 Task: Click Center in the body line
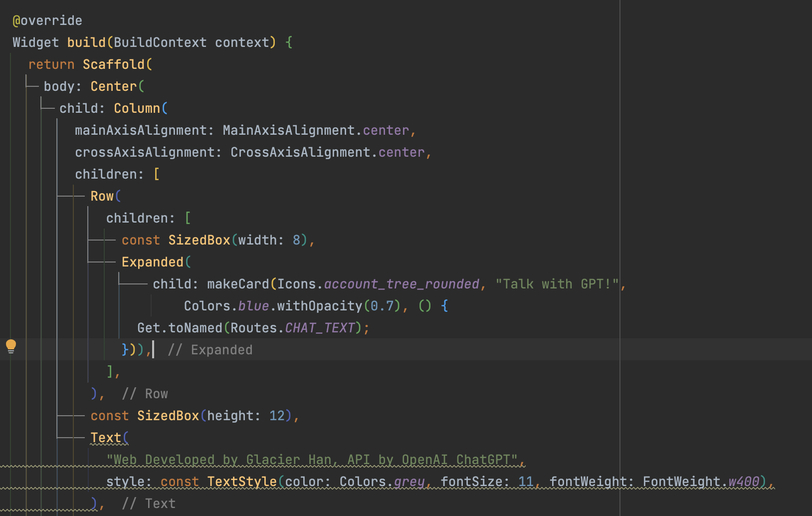[x=114, y=86]
